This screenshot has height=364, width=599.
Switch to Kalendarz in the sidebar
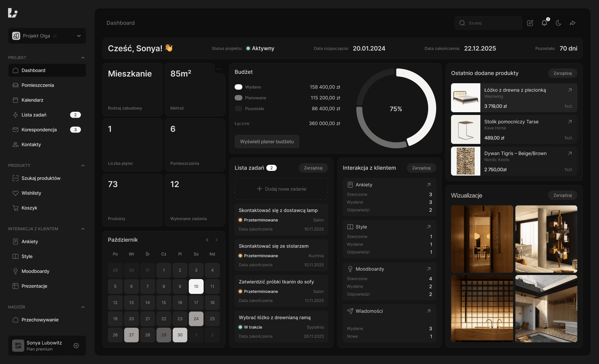click(x=32, y=100)
